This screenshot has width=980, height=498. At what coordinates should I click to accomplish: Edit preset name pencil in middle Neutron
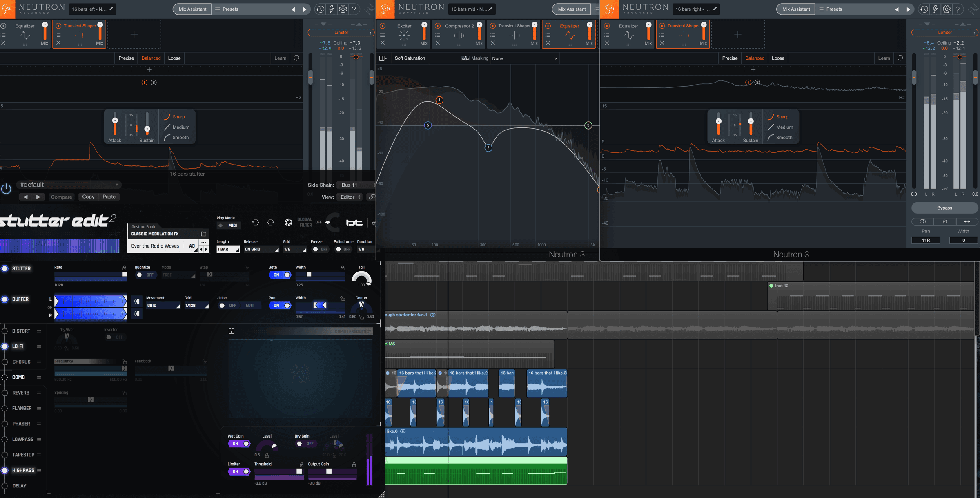(x=490, y=9)
